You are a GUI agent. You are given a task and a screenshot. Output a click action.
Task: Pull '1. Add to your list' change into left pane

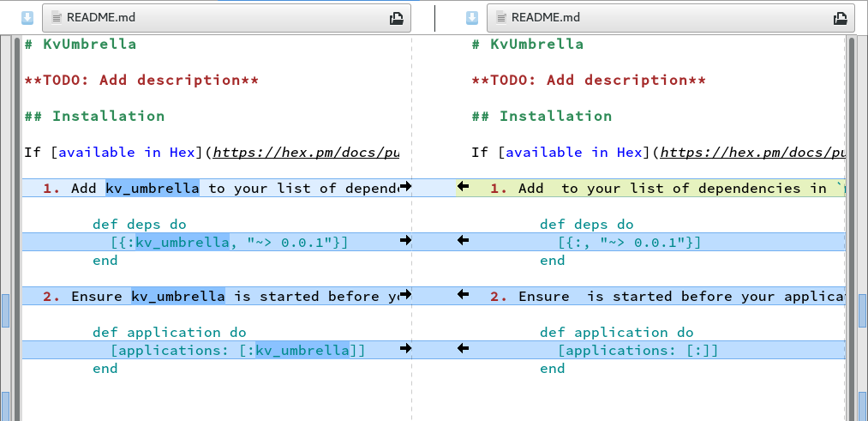(x=464, y=186)
